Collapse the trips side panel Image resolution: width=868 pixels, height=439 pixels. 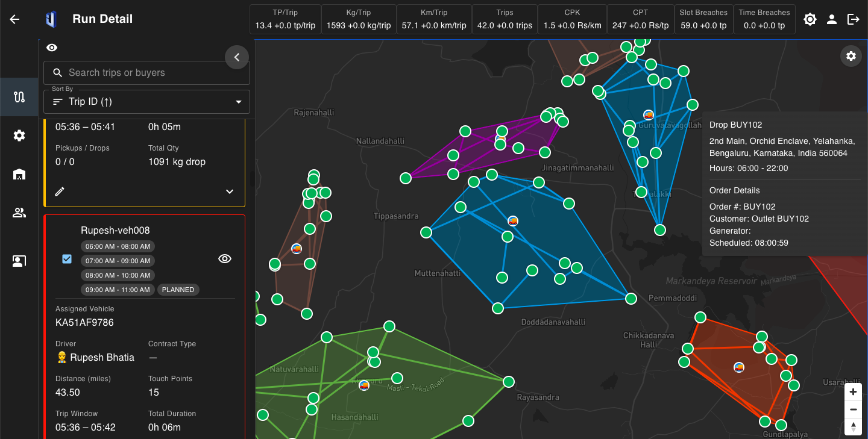point(237,57)
